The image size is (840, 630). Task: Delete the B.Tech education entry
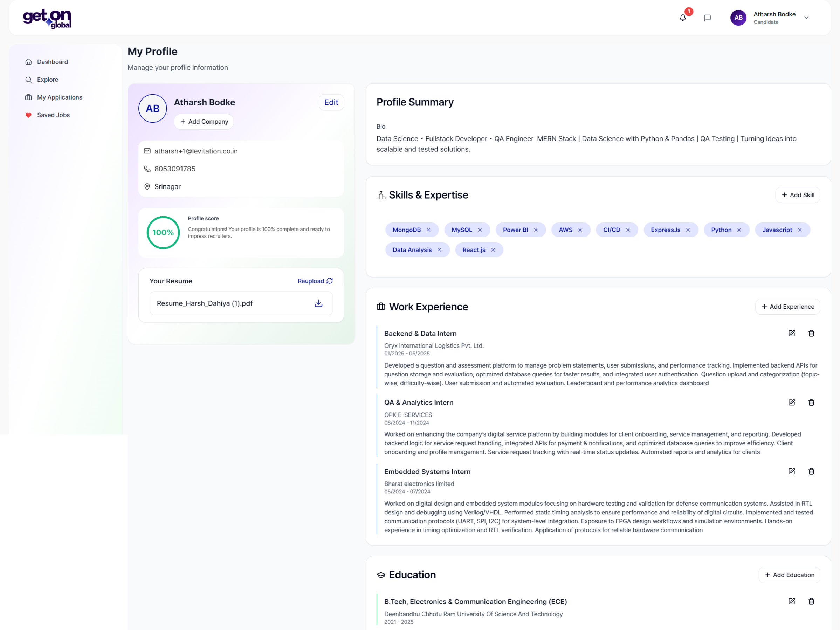point(811,601)
